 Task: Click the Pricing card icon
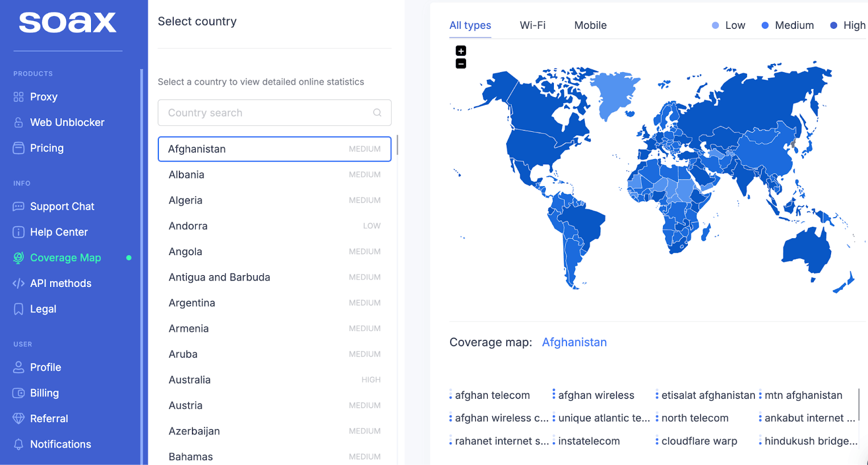pos(18,148)
